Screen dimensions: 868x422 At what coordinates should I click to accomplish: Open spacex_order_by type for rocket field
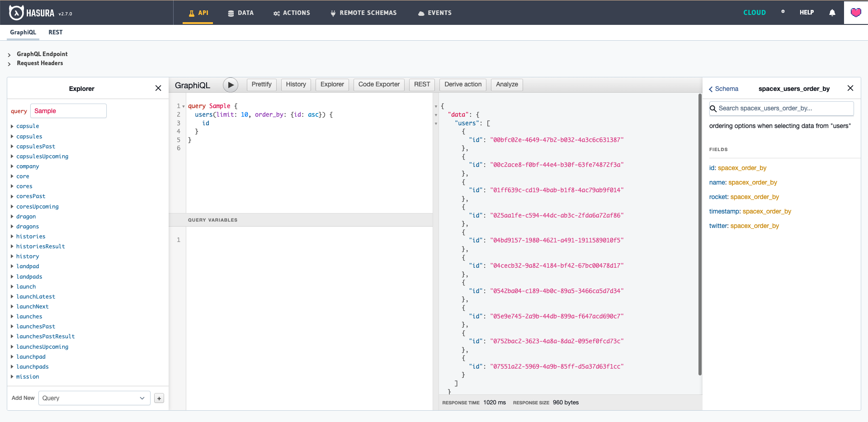coord(755,197)
